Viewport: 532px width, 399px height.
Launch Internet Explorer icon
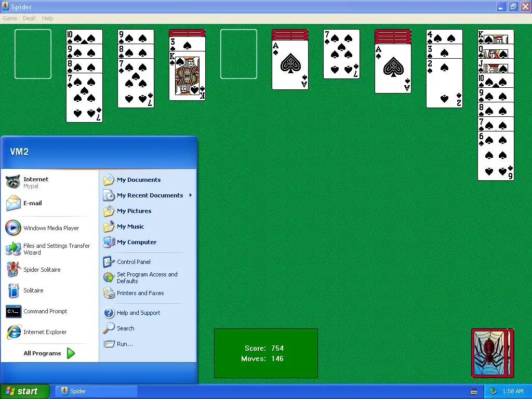click(x=13, y=332)
